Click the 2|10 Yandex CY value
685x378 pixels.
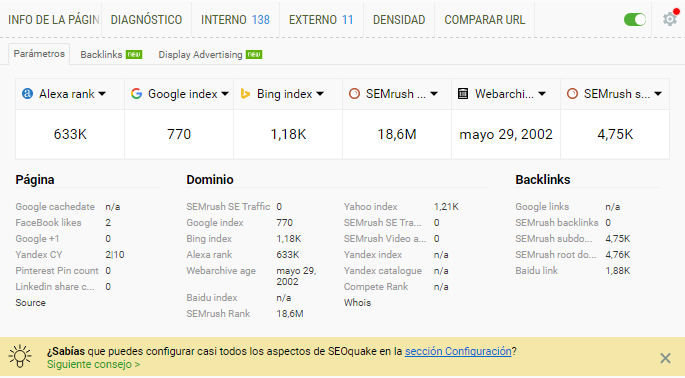click(115, 255)
